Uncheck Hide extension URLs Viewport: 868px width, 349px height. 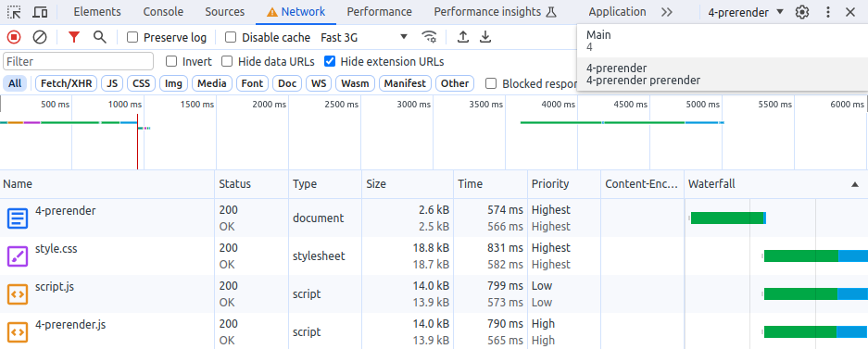pyautogui.click(x=330, y=61)
